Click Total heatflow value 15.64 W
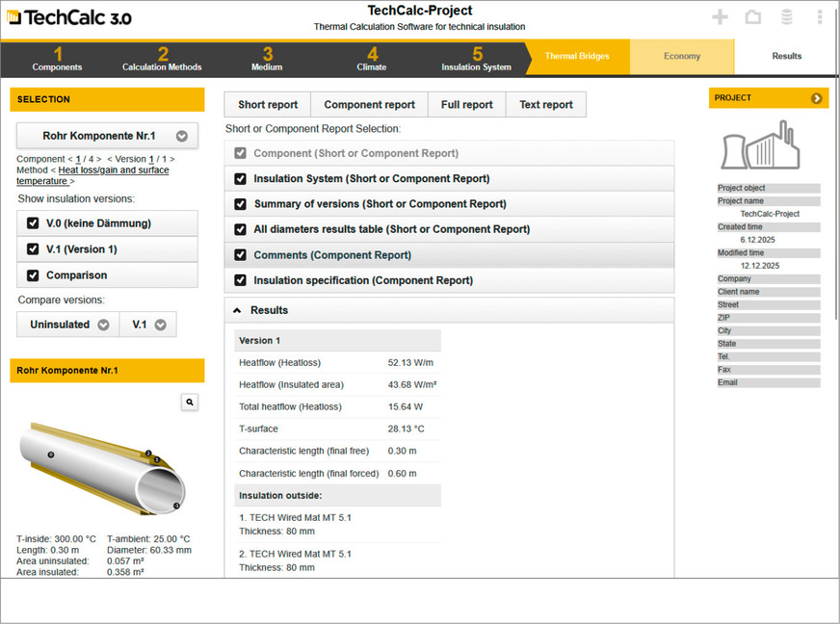The width and height of the screenshot is (840, 624). coord(405,407)
